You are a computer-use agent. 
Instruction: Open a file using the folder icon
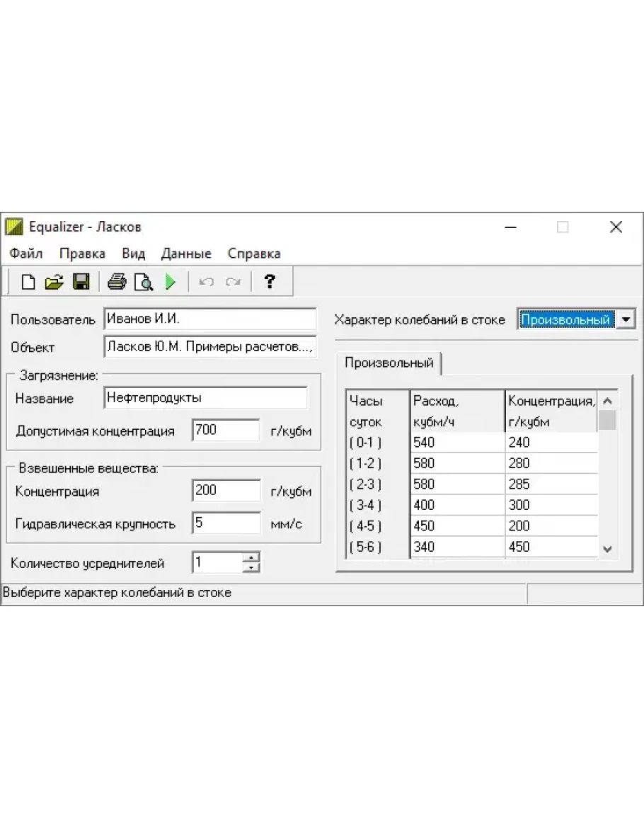(x=54, y=283)
